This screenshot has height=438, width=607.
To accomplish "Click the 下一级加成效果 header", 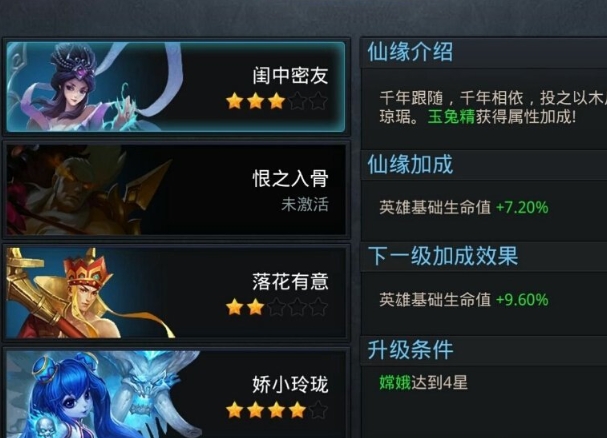I will (x=442, y=256).
